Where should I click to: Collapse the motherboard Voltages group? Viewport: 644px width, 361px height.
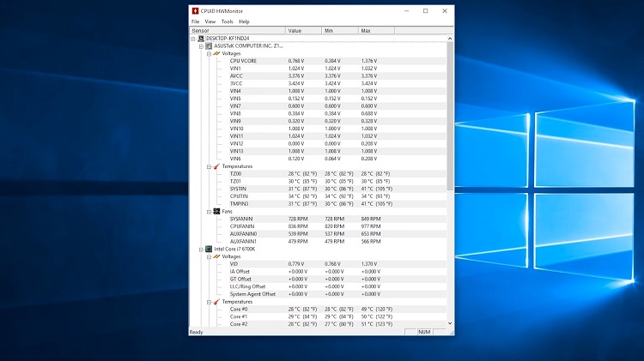[x=209, y=54]
